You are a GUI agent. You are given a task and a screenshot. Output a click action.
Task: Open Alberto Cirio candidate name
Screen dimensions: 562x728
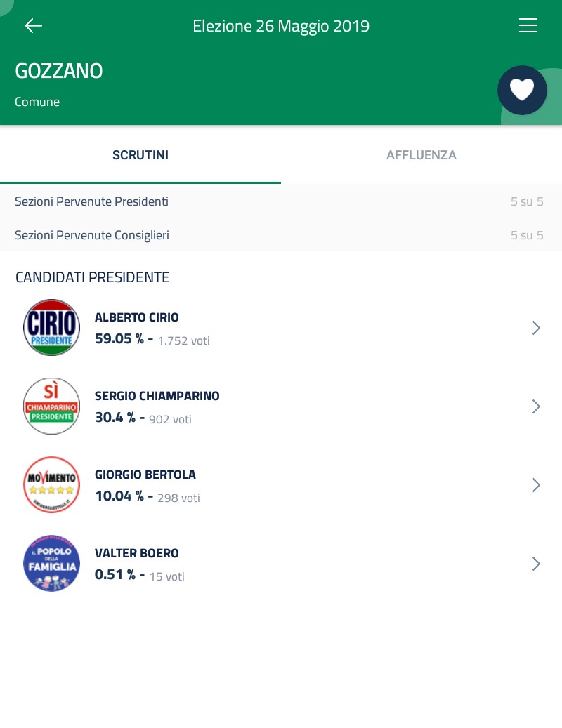(137, 317)
